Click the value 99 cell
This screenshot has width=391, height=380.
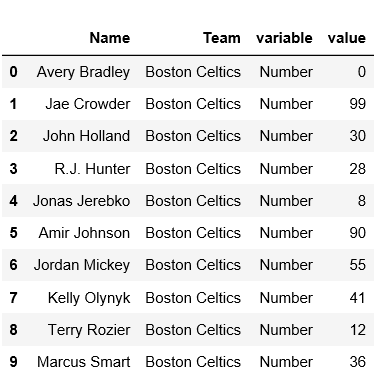[x=358, y=104]
